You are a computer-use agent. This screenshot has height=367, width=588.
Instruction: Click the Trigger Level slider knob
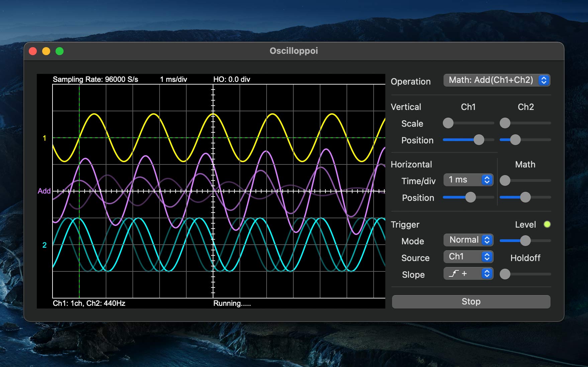click(525, 241)
